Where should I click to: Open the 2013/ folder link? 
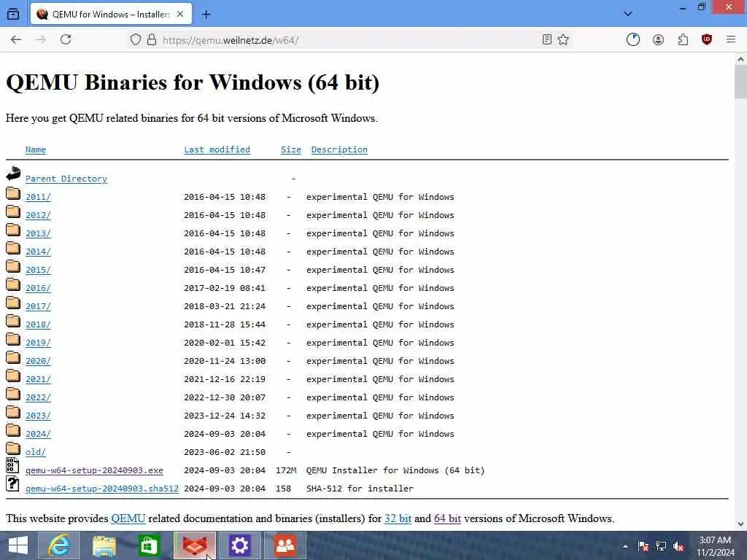coord(38,233)
